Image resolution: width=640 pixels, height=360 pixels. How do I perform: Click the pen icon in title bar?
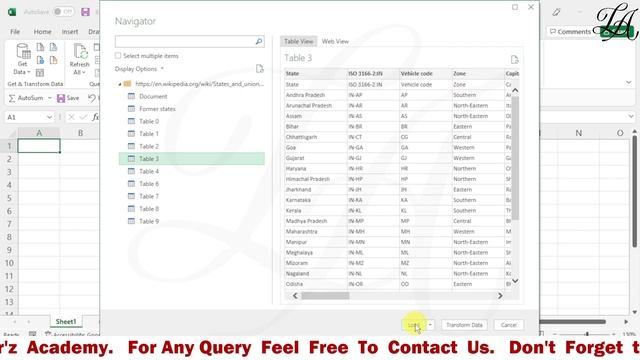(556, 12)
